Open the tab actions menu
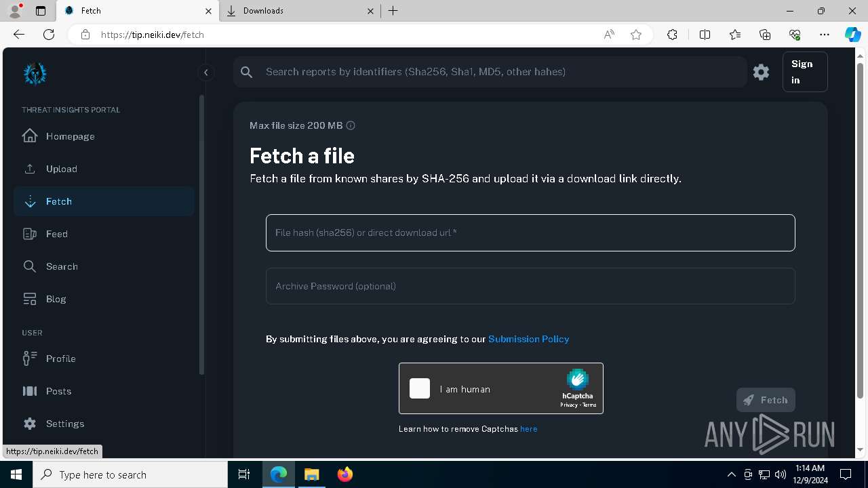Viewport: 868px width, 488px height. tap(41, 11)
